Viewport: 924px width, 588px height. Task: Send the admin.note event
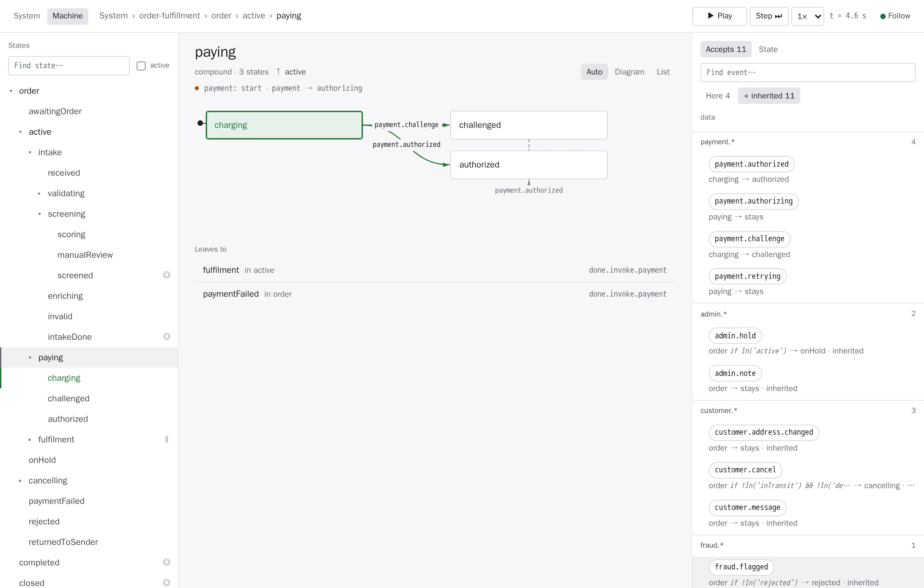point(735,373)
